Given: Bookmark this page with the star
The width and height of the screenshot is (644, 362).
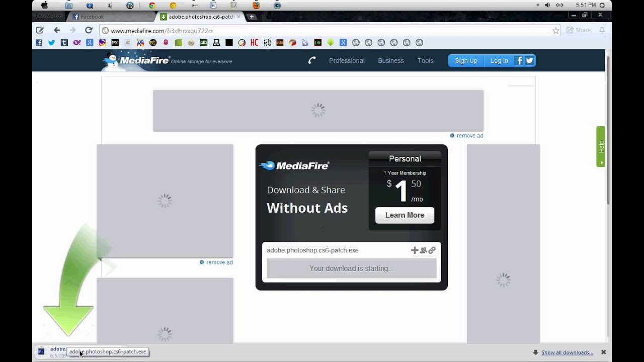Looking at the screenshot, I should [556, 31].
